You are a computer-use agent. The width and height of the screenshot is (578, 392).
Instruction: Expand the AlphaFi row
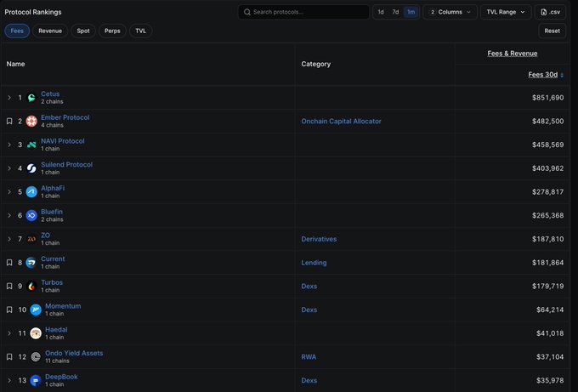pyautogui.click(x=9, y=192)
